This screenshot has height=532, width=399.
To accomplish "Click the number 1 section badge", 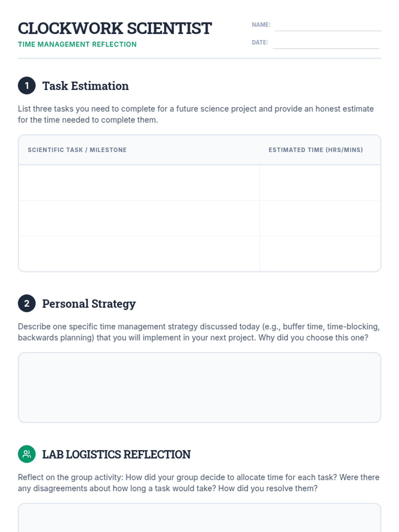I will [x=27, y=86].
